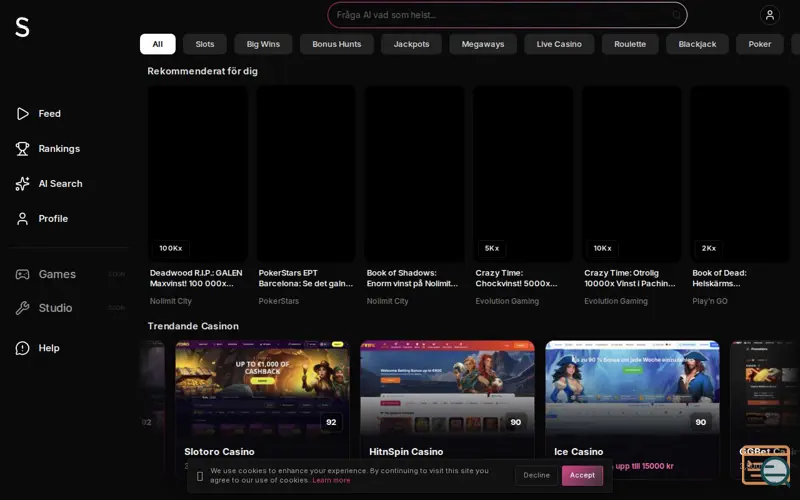This screenshot has height=500, width=800.
Task: Go to Feed in the sidebar
Action: click(49, 113)
